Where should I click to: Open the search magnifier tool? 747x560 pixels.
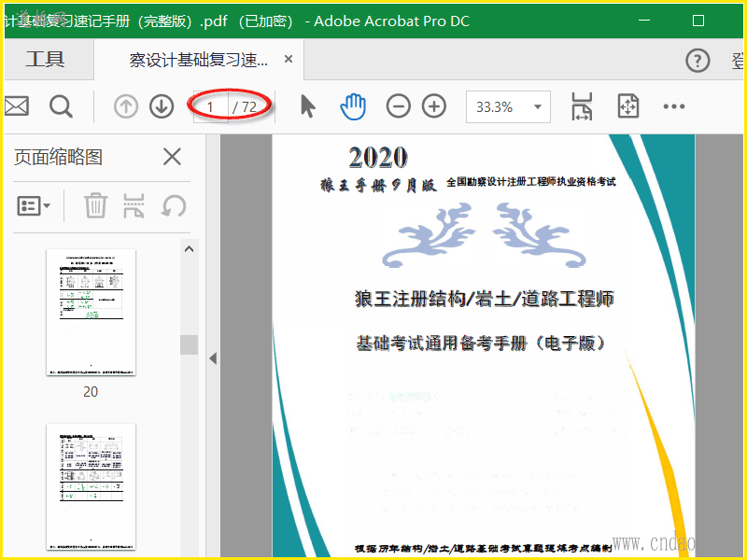pyautogui.click(x=61, y=106)
